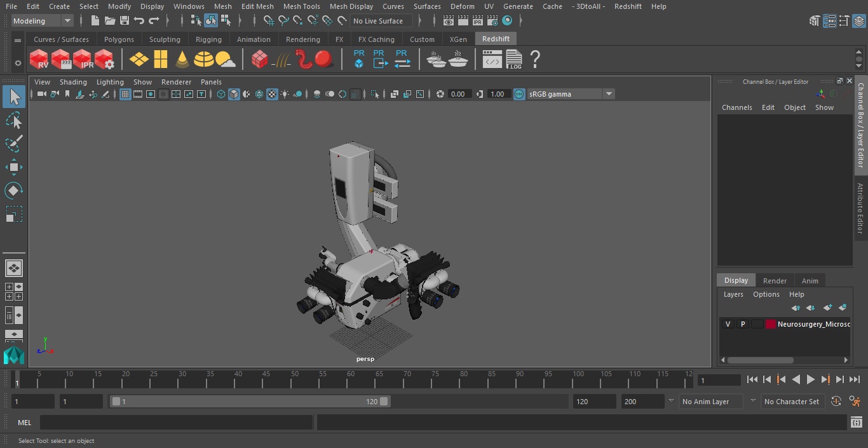Toggle textured display in viewport
Screen dimensions: 868x448
tap(272, 94)
